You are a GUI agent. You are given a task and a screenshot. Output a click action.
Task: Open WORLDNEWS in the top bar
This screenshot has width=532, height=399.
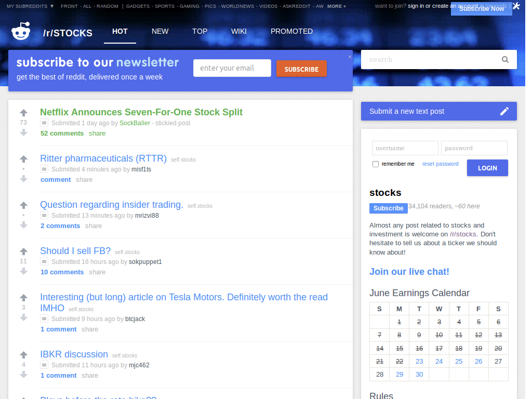(x=237, y=6)
